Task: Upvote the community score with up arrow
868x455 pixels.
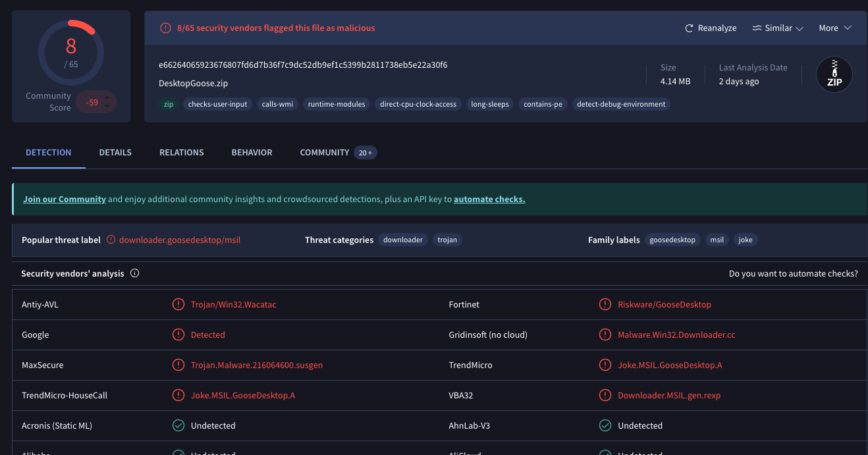Action: [x=108, y=97]
